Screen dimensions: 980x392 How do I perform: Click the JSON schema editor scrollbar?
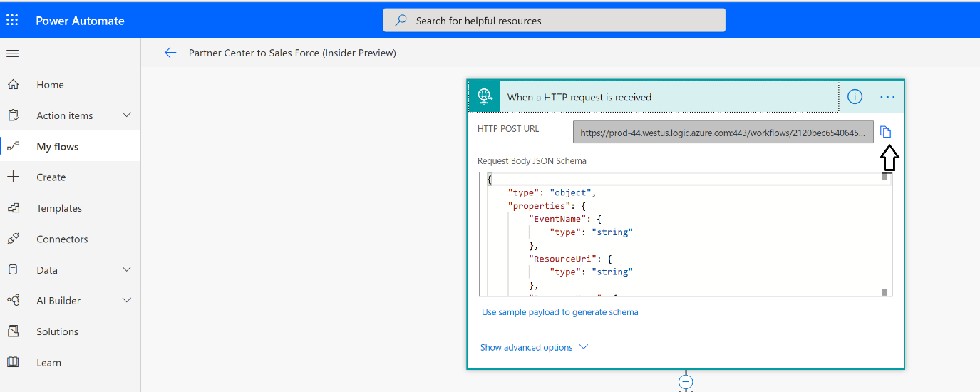pyautogui.click(x=884, y=235)
